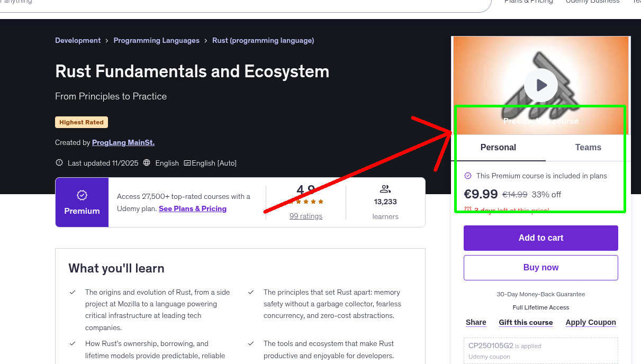
Task: Click the Buy now button
Action: [540, 267]
